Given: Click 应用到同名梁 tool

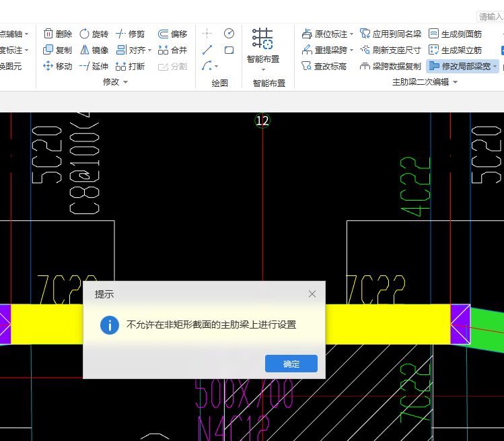Looking at the screenshot, I should 390,34.
